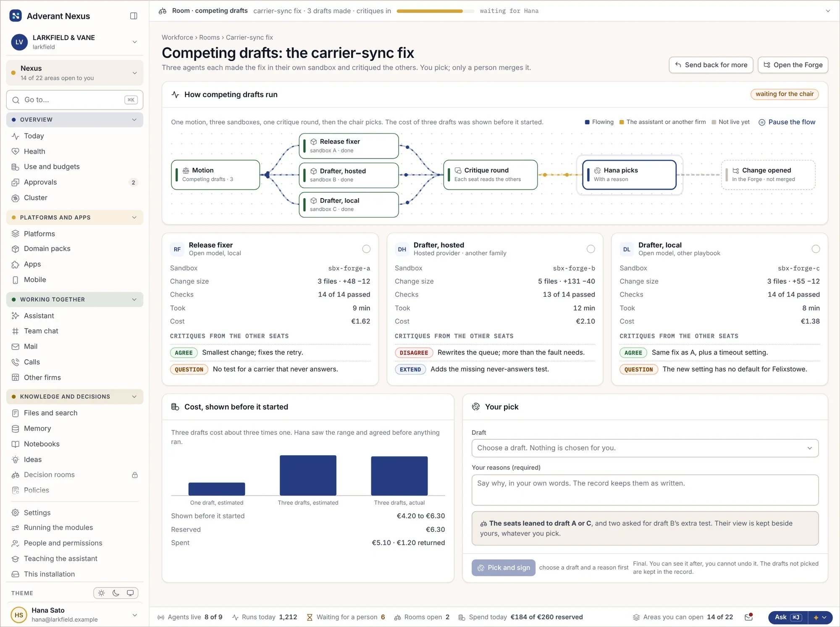Screen dimensions: 840x627
Task: Select the Drafter, hosted draft radio button
Action: pyautogui.click(x=591, y=249)
